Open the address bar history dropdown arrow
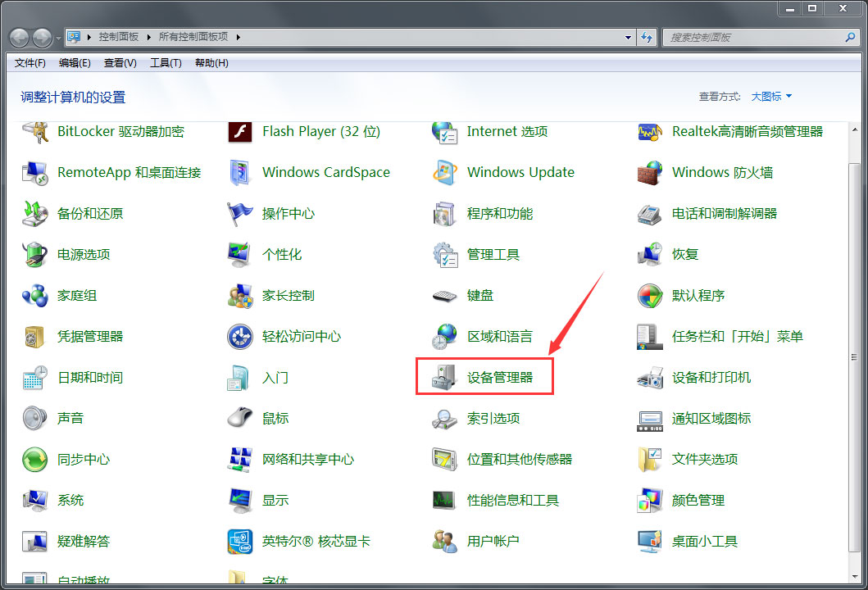This screenshot has width=868, height=590. click(x=629, y=37)
